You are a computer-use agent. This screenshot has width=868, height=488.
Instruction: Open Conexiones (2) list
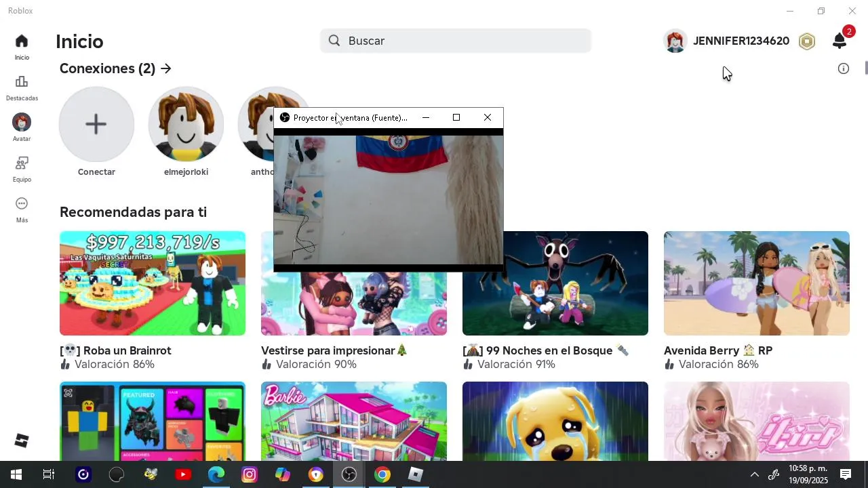pyautogui.click(x=115, y=68)
